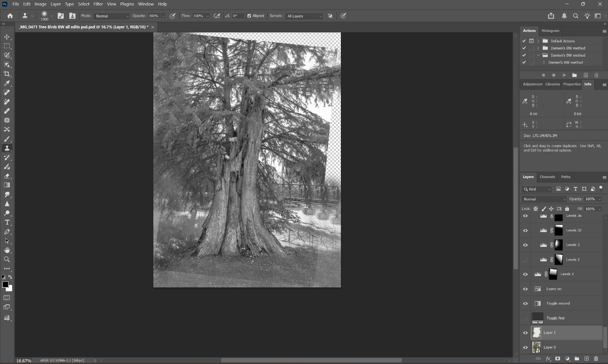608x364 pixels.
Task: Activate the Zoom tool
Action: [7, 259]
